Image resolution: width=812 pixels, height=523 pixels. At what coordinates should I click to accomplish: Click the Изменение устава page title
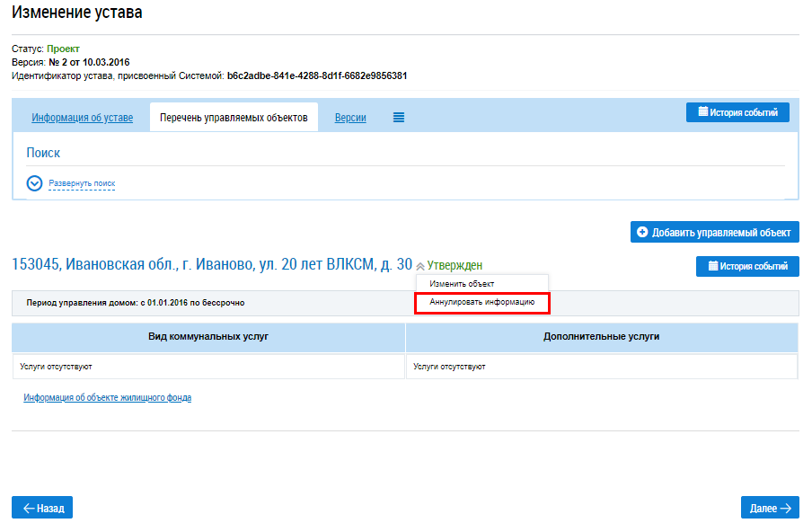[77, 12]
